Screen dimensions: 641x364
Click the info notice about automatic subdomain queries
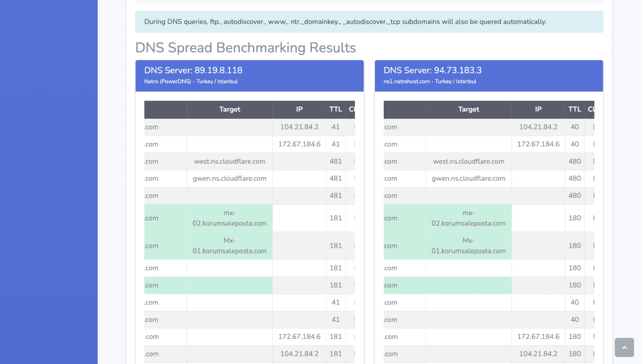coord(369,22)
